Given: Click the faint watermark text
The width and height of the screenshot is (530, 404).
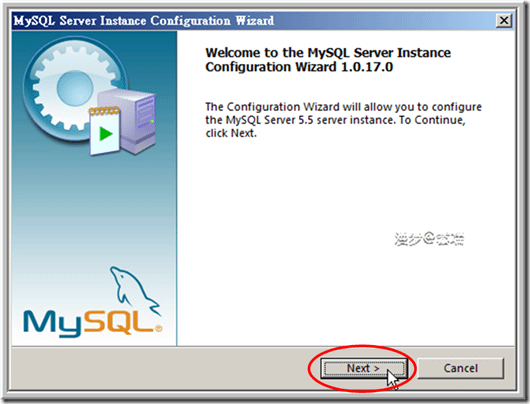Looking at the screenshot, I should 429,239.
